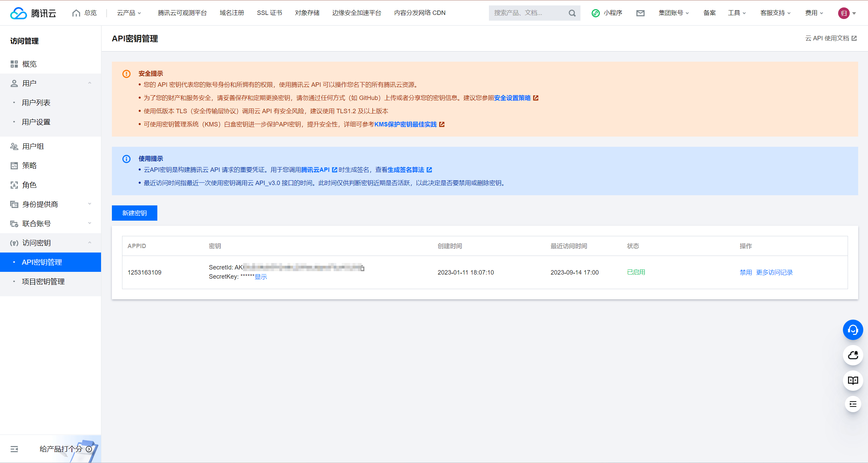Open the mail message center icon
Screen dimensions: 868x463
640,13
